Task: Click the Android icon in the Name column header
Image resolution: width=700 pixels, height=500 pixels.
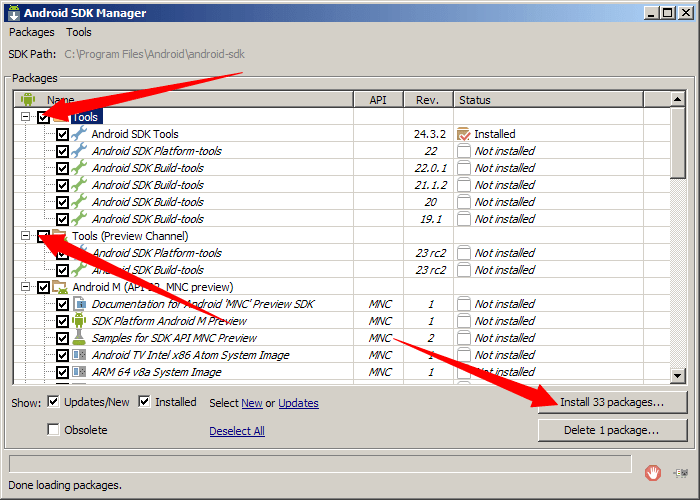Action: [x=28, y=100]
